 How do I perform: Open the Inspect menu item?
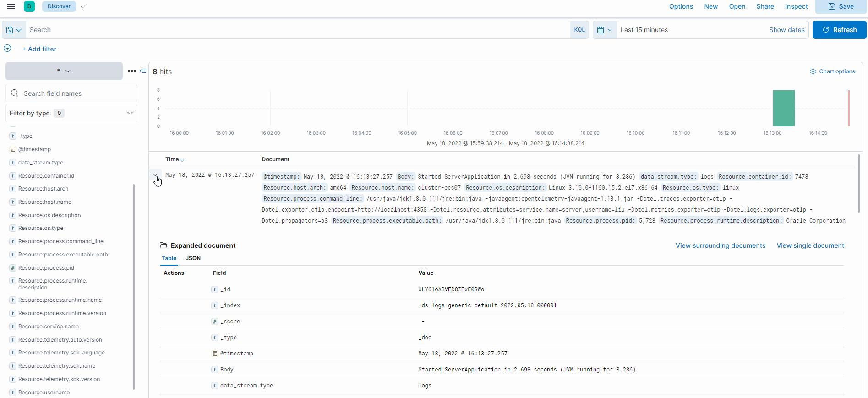796,6
